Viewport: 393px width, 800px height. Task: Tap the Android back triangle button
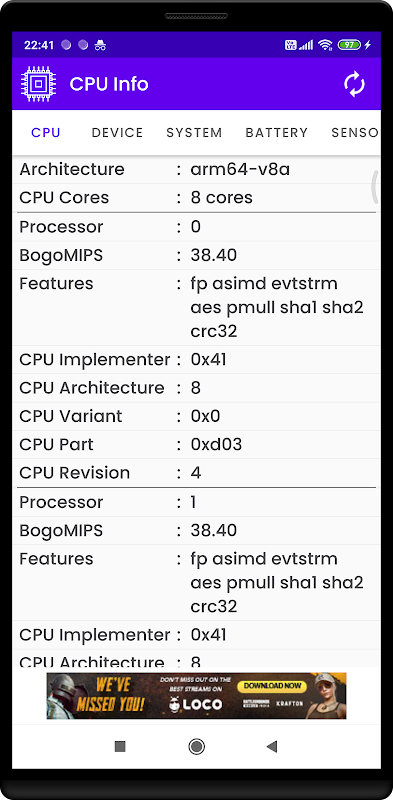click(x=272, y=747)
